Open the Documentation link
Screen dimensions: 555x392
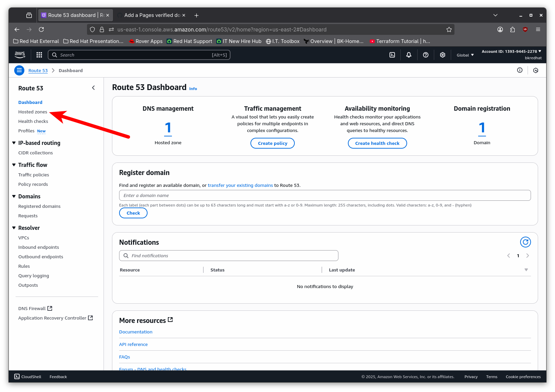pos(136,332)
